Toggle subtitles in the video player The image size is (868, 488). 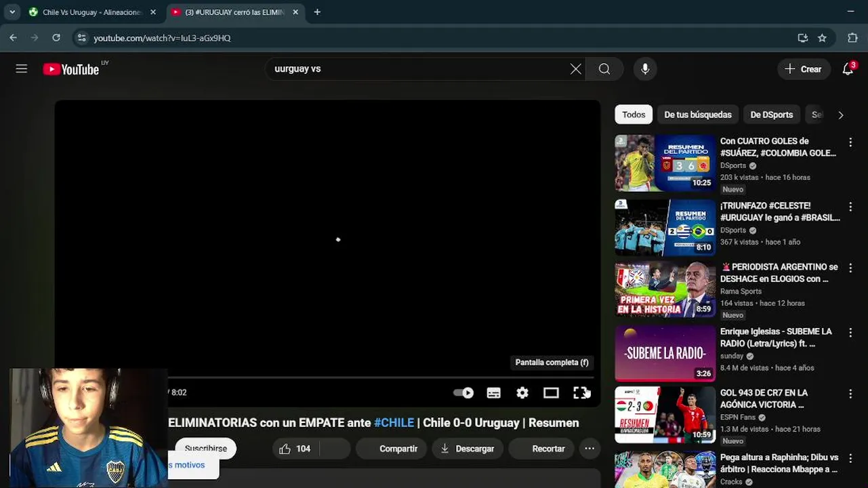point(493,392)
